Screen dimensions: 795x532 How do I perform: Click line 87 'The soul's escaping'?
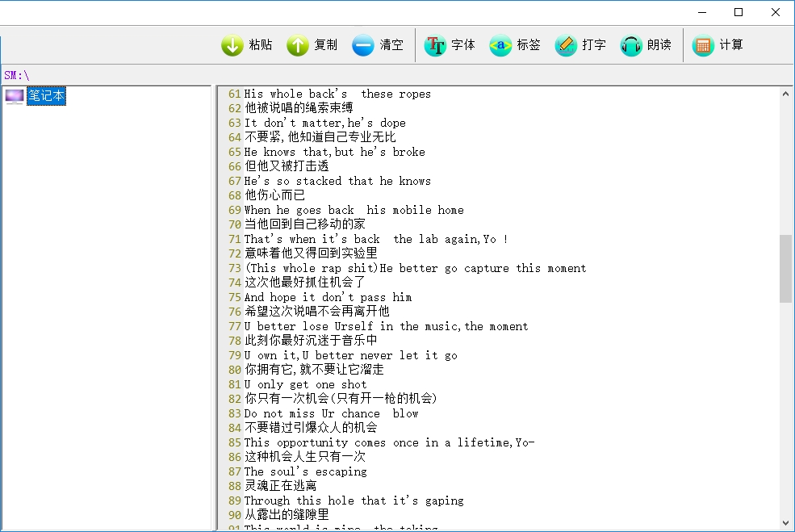(305, 471)
